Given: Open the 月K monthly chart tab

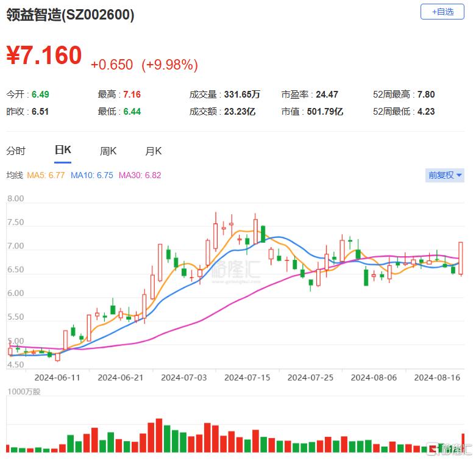Looking at the screenshot, I should (154, 151).
